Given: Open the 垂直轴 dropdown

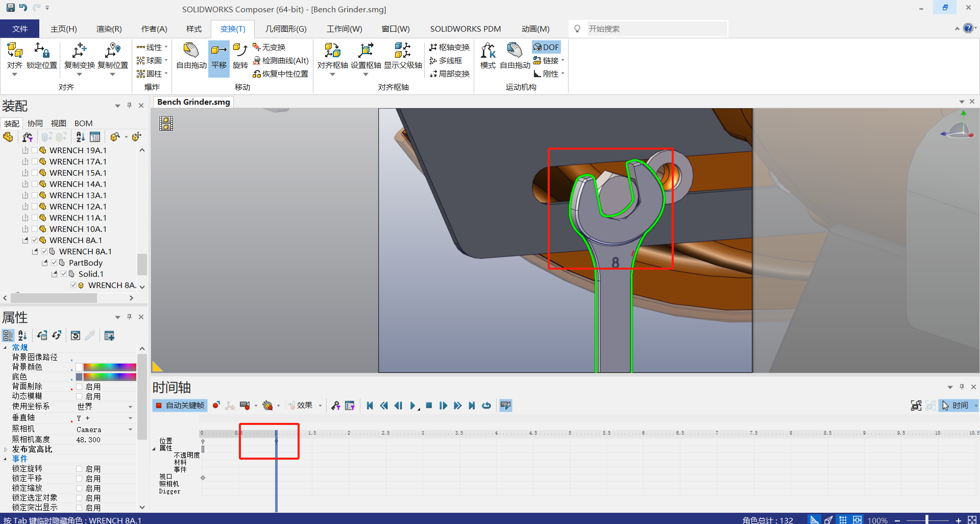Looking at the screenshot, I should [x=130, y=418].
